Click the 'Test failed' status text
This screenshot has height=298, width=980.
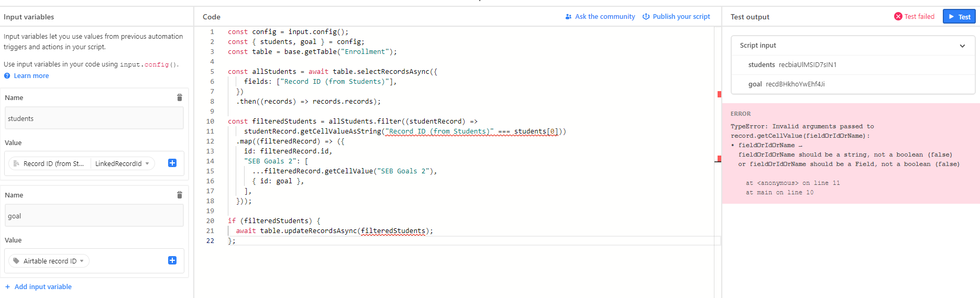(919, 17)
